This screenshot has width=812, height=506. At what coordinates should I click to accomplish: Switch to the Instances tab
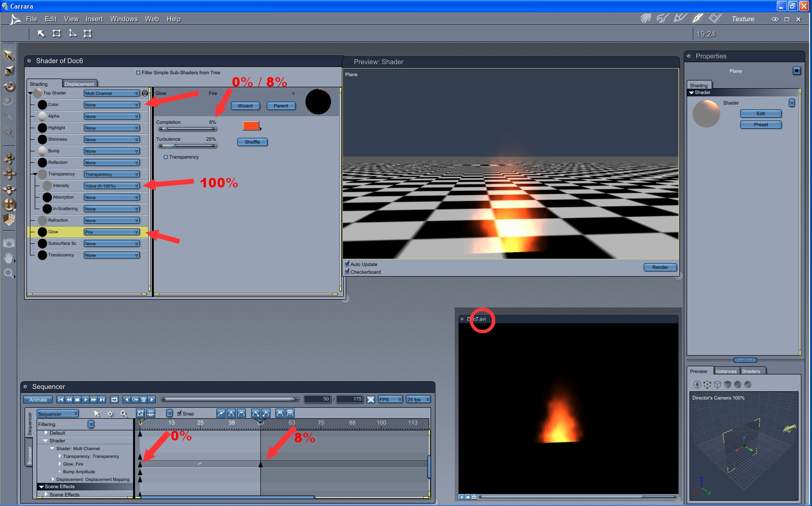tap(726, 371)
